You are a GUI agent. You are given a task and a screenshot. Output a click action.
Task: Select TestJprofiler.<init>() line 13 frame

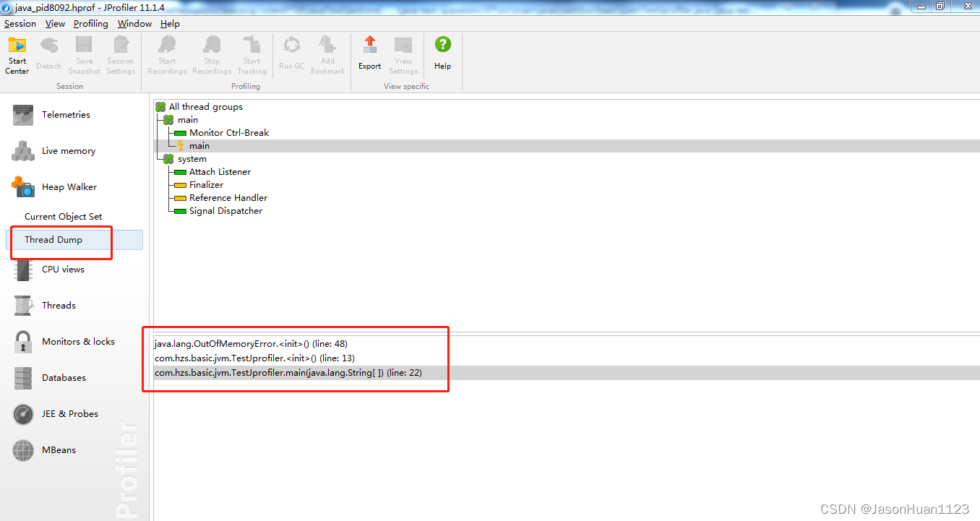coord(254,358)
